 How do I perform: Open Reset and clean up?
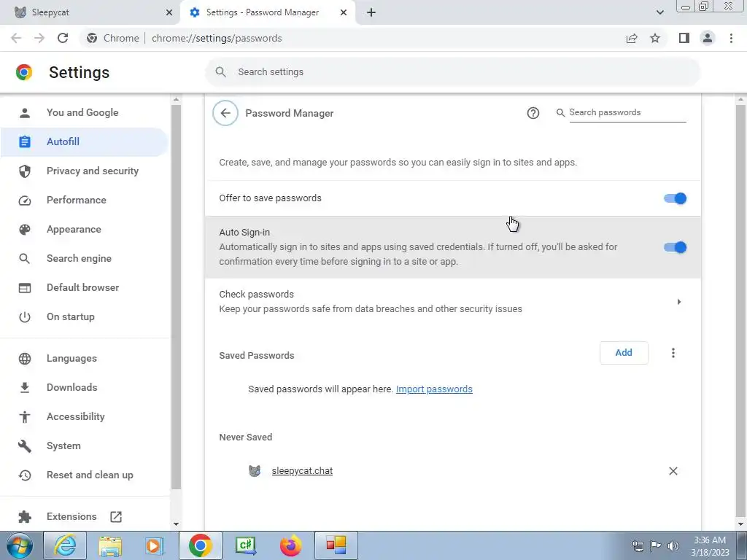[85, 475]
